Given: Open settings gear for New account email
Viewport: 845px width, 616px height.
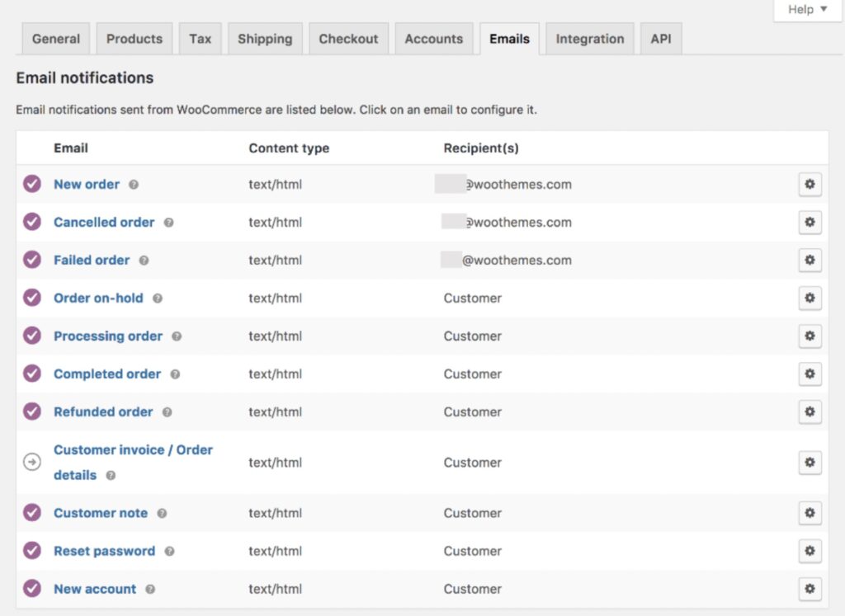Looking at the screenshot, I should click(x=810, y=589).
